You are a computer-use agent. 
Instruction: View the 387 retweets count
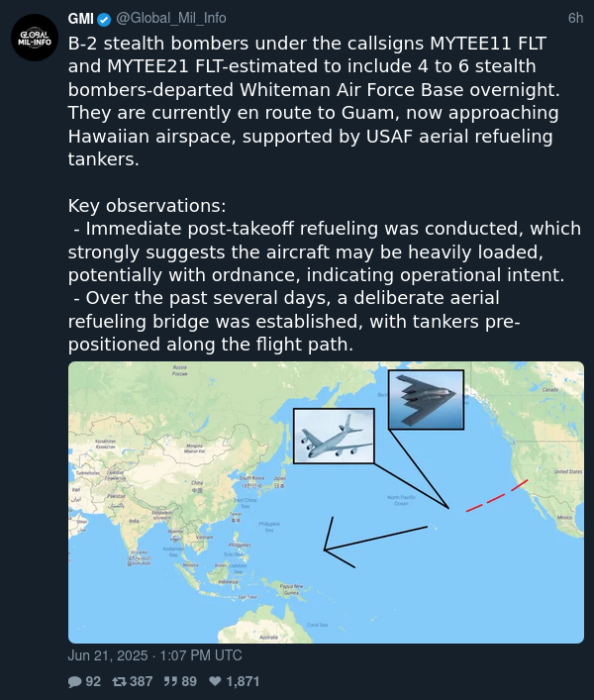click(x=141, y=682)
